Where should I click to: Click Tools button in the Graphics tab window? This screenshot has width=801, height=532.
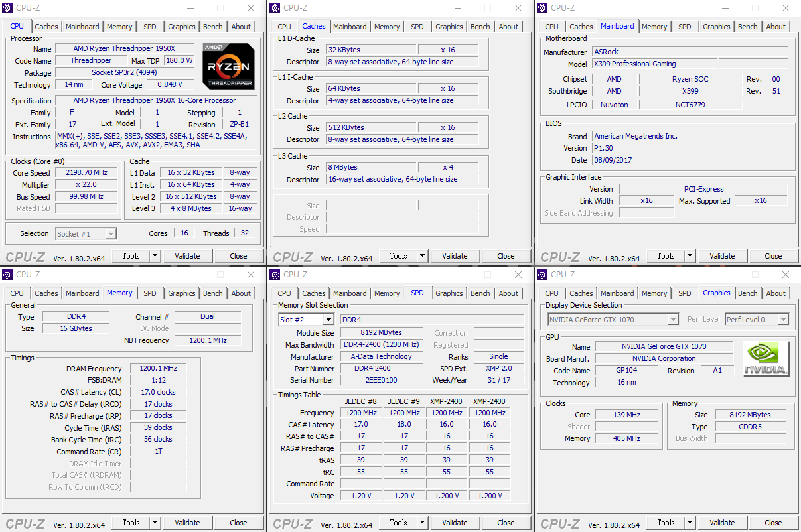[666, 523]
